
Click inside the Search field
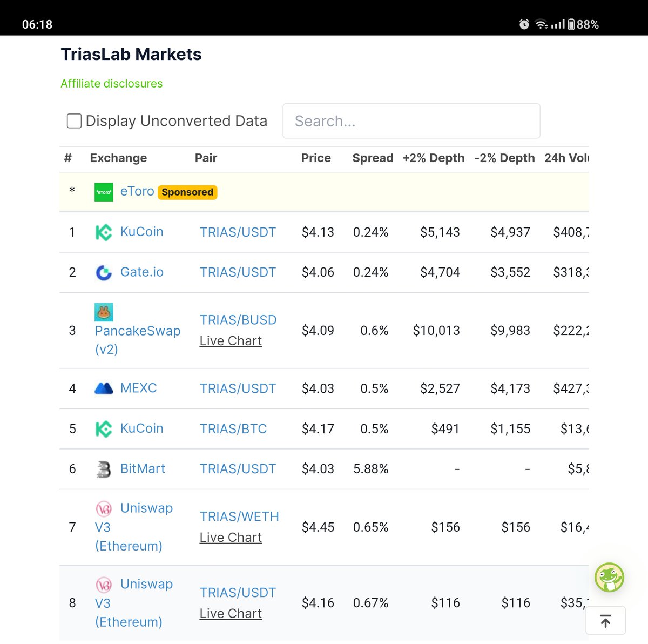click(411, 121)
